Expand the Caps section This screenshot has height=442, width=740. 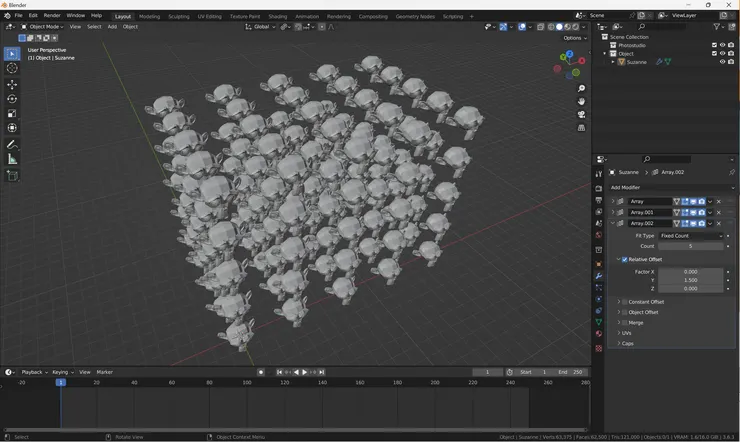[x=627, y=343]
